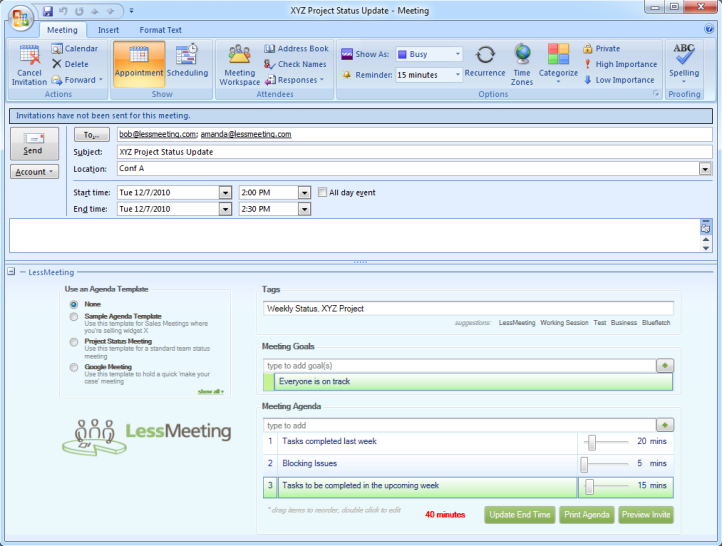Open the 2:00 PM start time dropdown

tap(304, 192)
